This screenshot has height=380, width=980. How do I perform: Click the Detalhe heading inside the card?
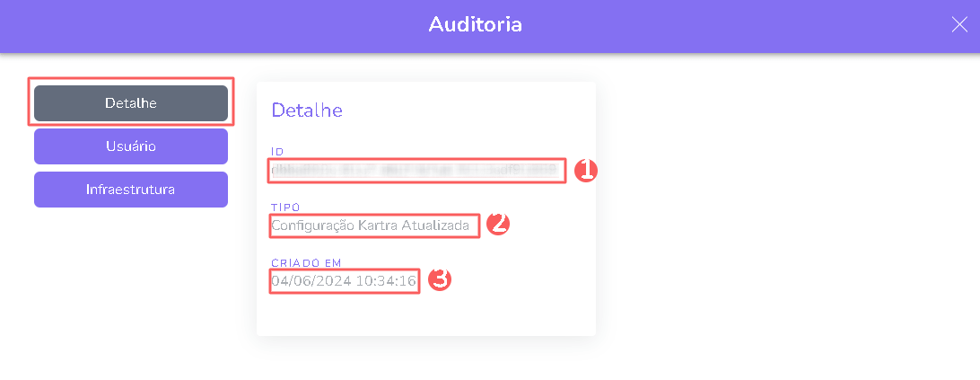[x=307, y=110]
